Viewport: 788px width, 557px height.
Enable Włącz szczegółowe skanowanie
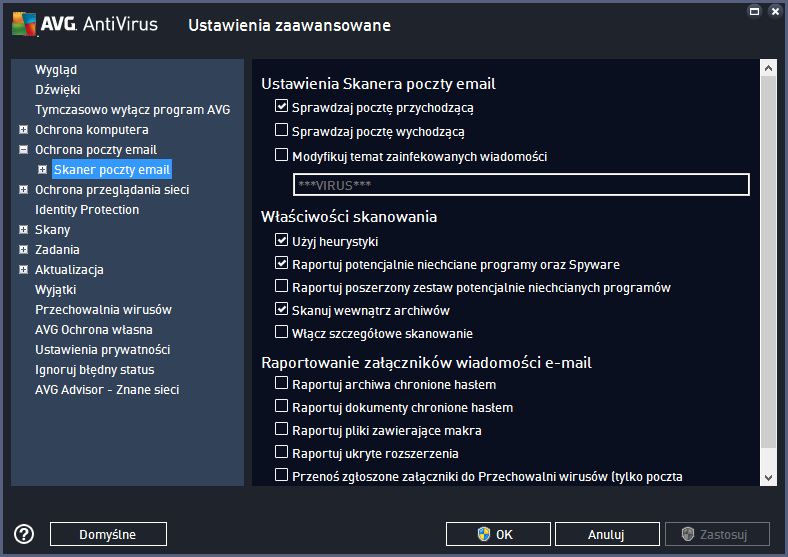point(281,332)
